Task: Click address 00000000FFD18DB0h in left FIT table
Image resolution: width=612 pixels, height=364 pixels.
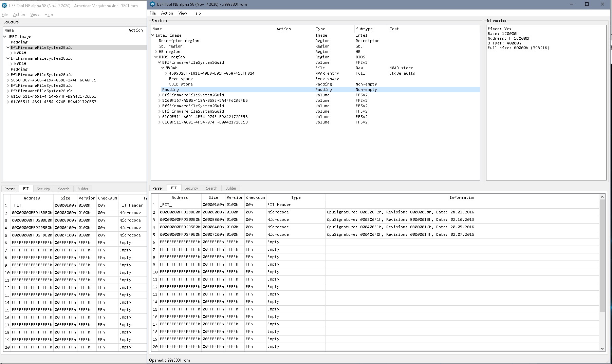Action: click(32, 213)
